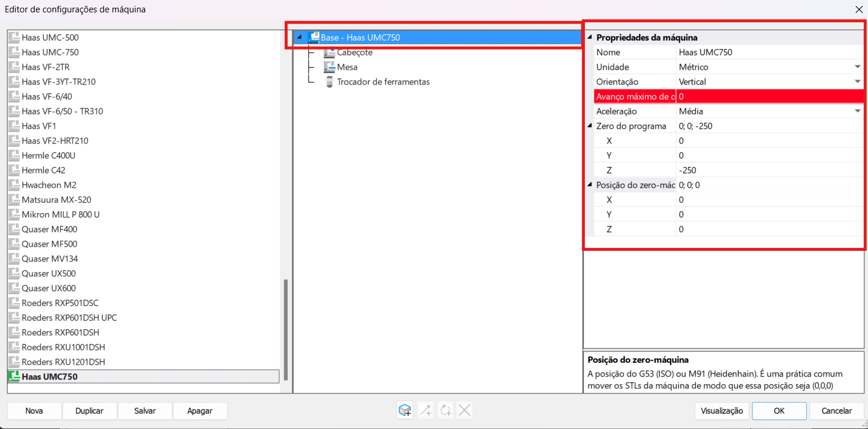The width and height of the screenshot is (868, 429).
Task: Click the Trocador de ferramentas tool changer icon
Action: pos(329,81)
